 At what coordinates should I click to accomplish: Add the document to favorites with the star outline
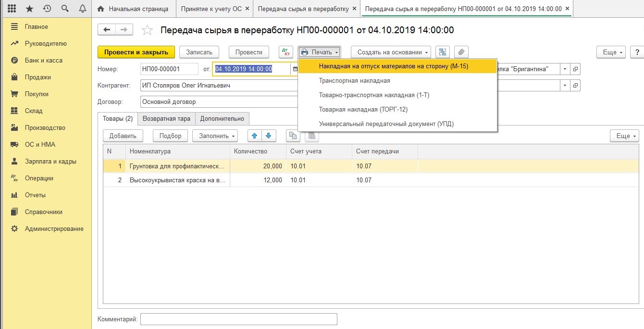148,30
